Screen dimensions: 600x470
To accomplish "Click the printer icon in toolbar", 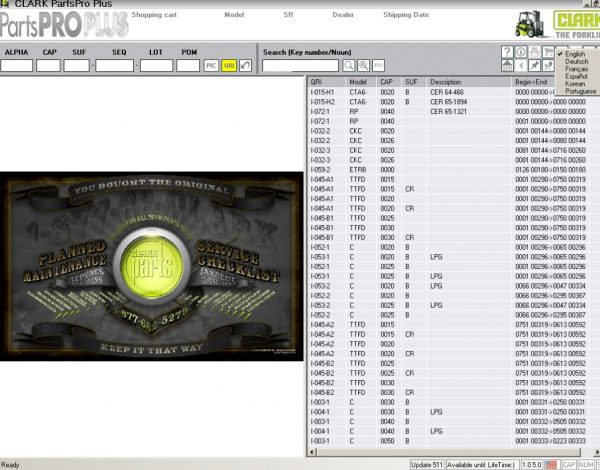I will tap(535, 52).
